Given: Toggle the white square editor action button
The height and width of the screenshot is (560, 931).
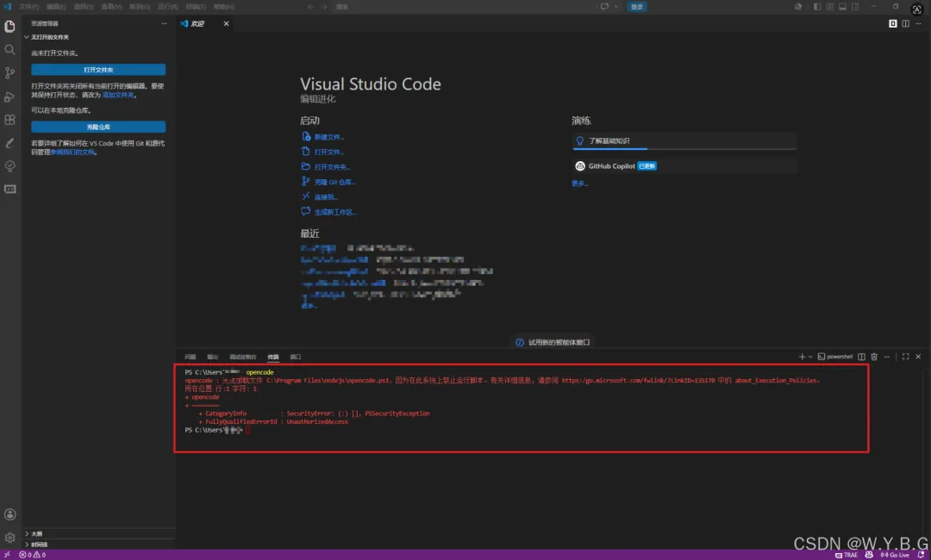Looking at the screenshot, I should tap(893, 24).
